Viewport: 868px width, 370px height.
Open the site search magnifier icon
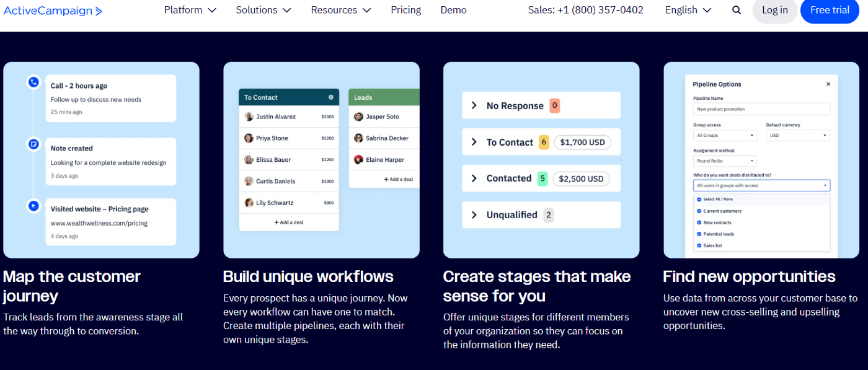pos(737,10)
